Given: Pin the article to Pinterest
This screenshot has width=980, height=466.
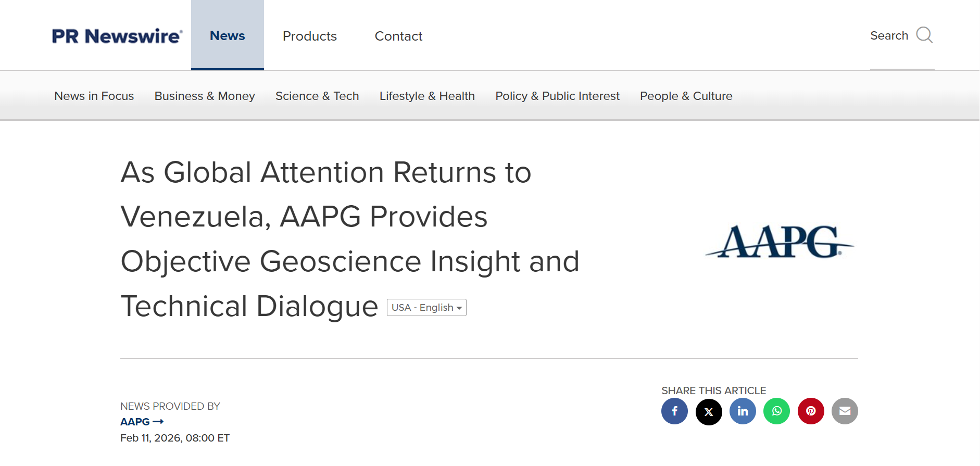Looking at the screenshot, I should point(811,411).
